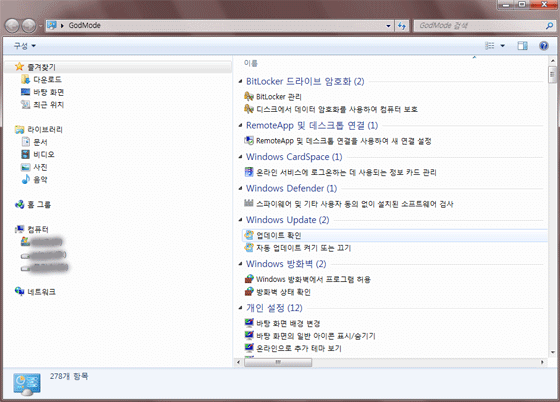Click the horizontal scrollbar right arrow
Image resolution: width=560 pixels, height=402 pixels.
pyautogui.click(x=542, y=362)
